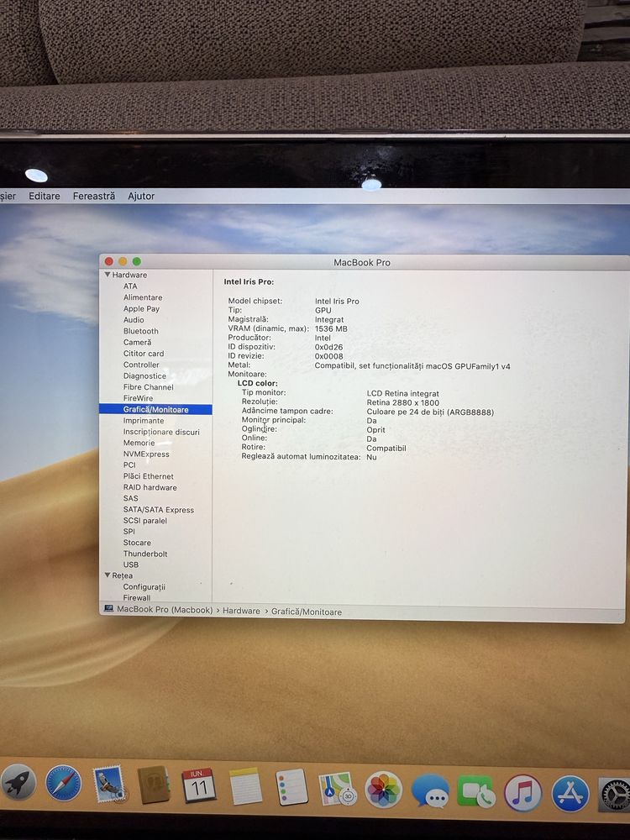
Task: Select Configurații under Rețea
Action: click(x=144, y=586)
